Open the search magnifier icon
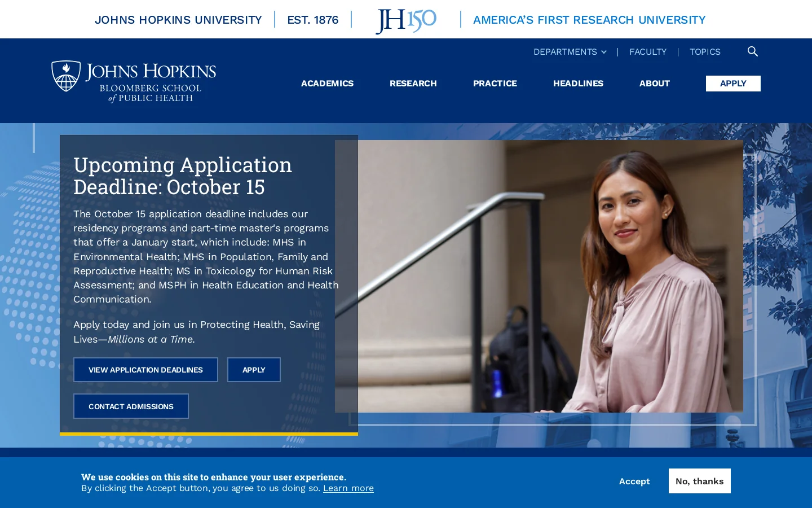812x508 pixels. [x=753, y=51]
